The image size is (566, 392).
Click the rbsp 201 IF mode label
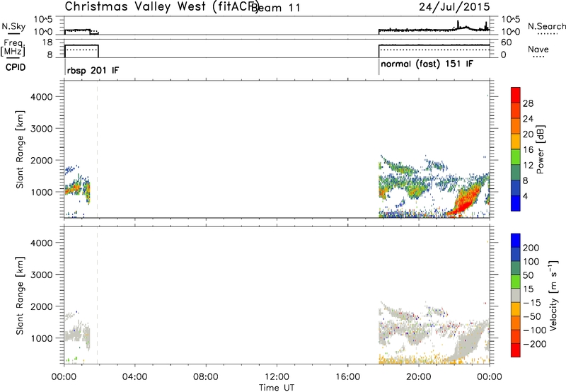[x=93, y=70]
